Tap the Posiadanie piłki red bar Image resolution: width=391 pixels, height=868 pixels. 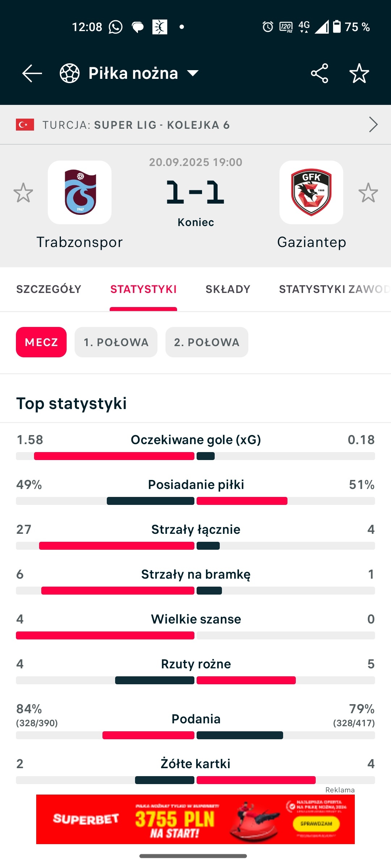(242, 501)
